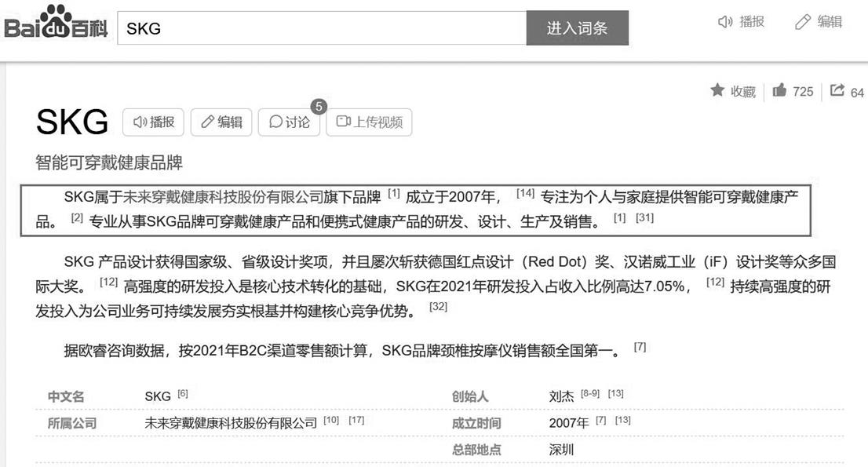This screenshot has width=868, height=467.
Task: Like the entry with thumbs-up icon
Action: (779, 91)
